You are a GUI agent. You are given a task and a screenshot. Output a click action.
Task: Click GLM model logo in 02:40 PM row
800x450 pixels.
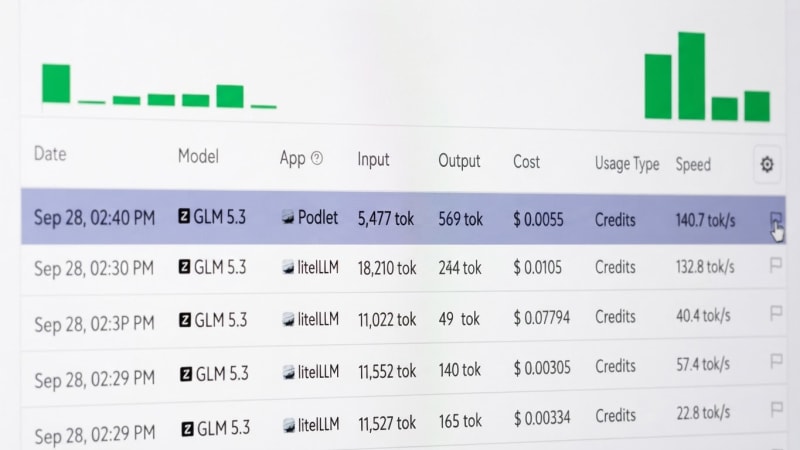(x=184, y=216)
